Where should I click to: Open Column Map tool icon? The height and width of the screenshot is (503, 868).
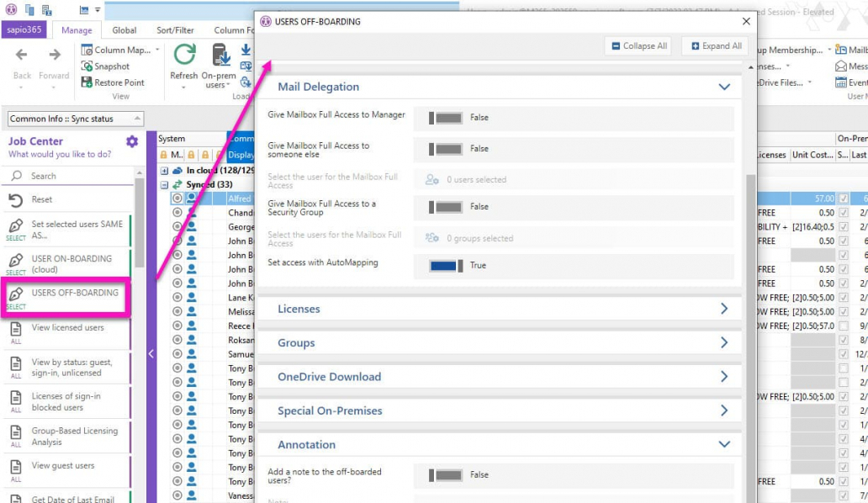pyautogui.click(x=87, y=50)
